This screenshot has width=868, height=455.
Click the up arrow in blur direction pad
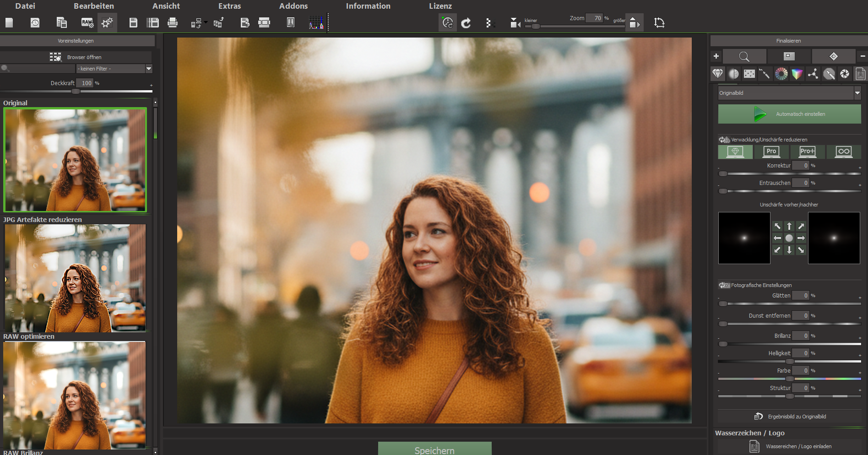pyautogui.click(x=789, y=226)
